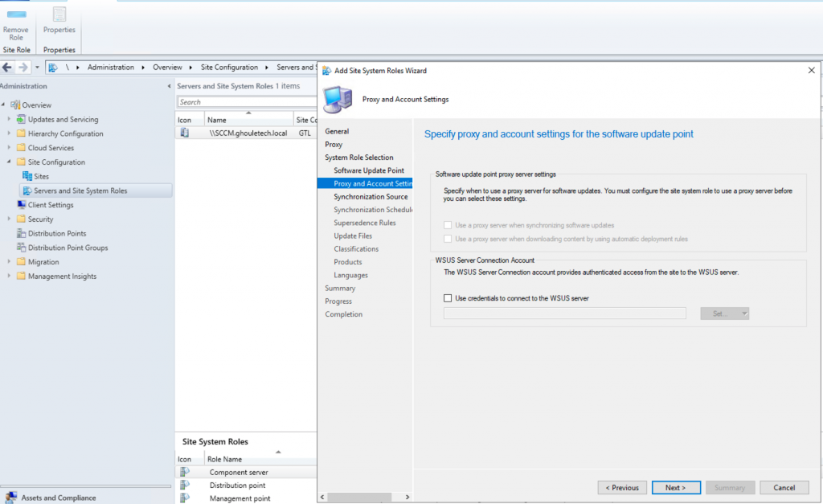The width and height of the screenshot is (823, 504).
Task: Select the Software Update Point wizard step
Action: 369,170
